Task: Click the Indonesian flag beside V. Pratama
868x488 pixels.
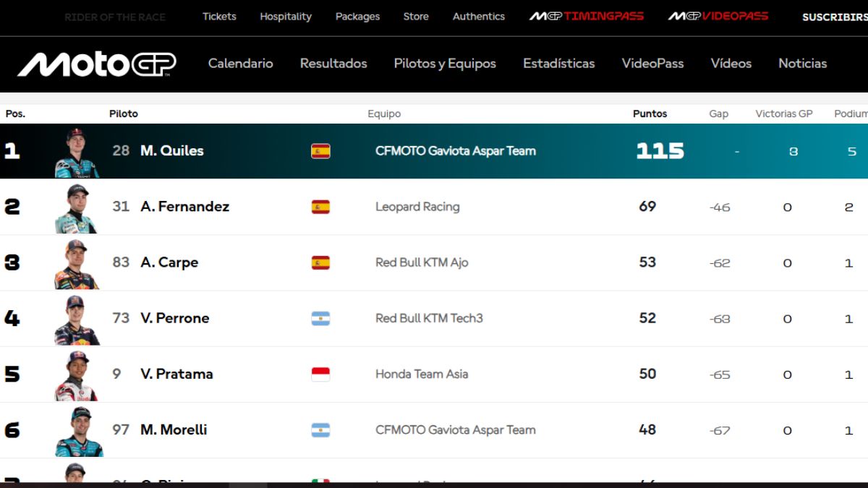Action: click(320, 374)
